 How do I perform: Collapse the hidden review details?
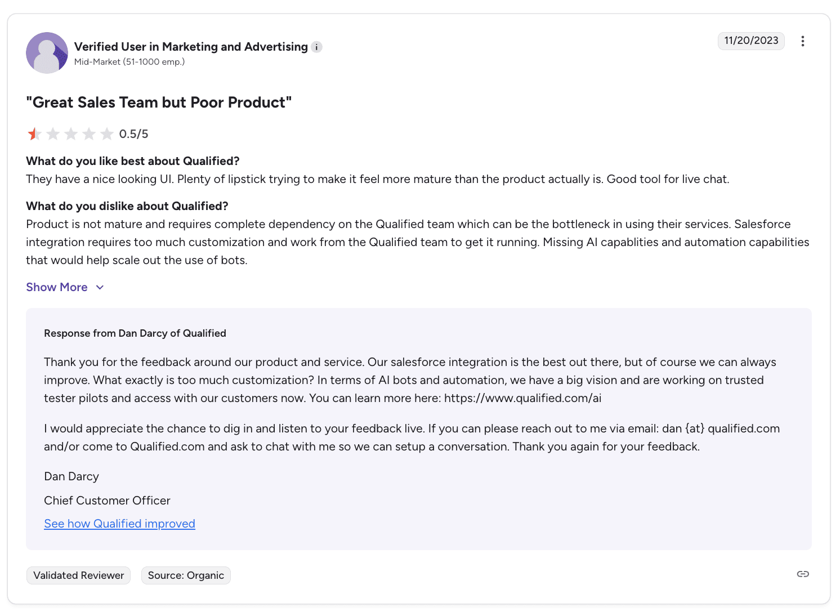pyautogui.click(x=56, y=287)
